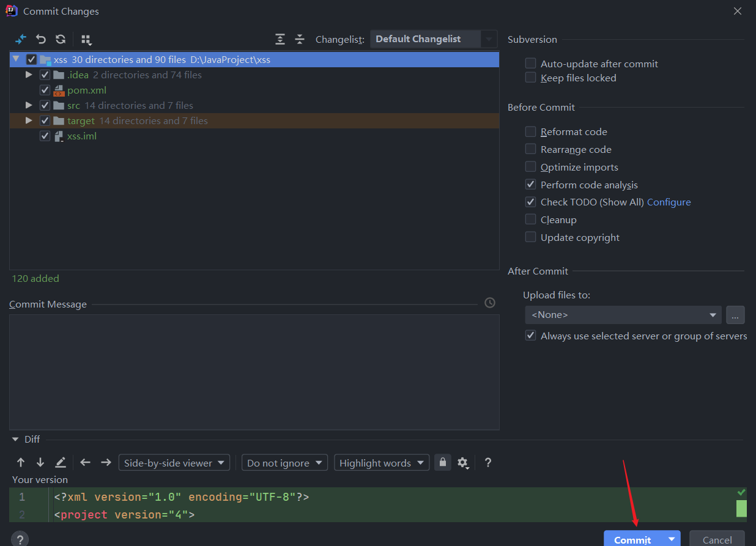The width and height of the screenshot is (756, 546).
Task: Click the diff help question mark
Action: coord(488,463)
